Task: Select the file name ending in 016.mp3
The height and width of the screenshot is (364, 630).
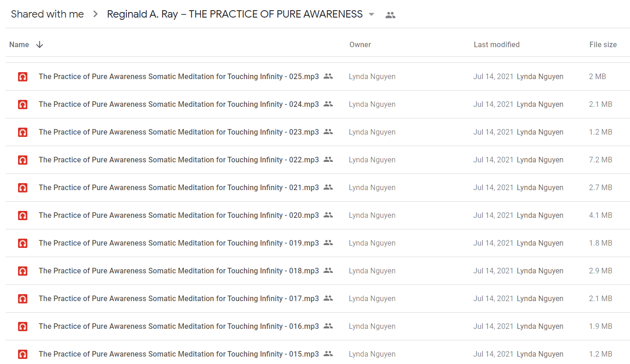Action: (179, 327)
